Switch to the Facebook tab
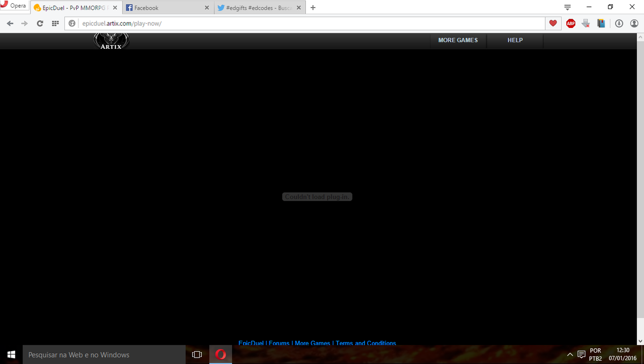644x364 pixels. (167, 8)
